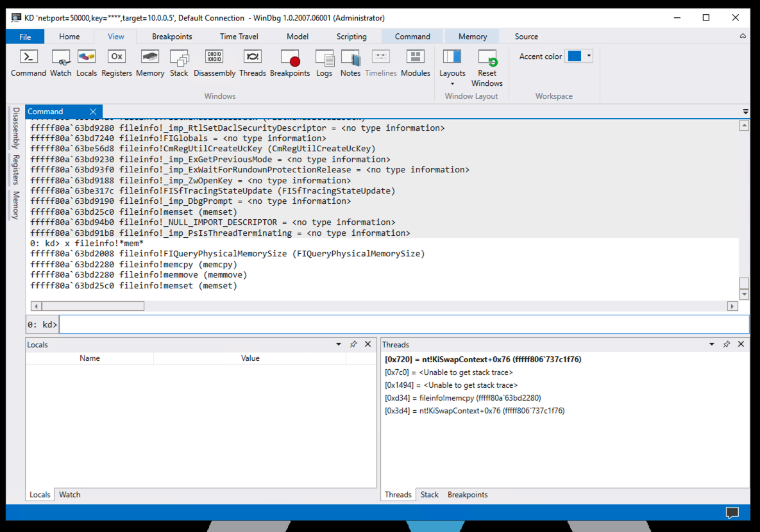Switch to the Time Travel ribbon tab
This screenshot has width=760, height=532.
click(x=239, y=37)
